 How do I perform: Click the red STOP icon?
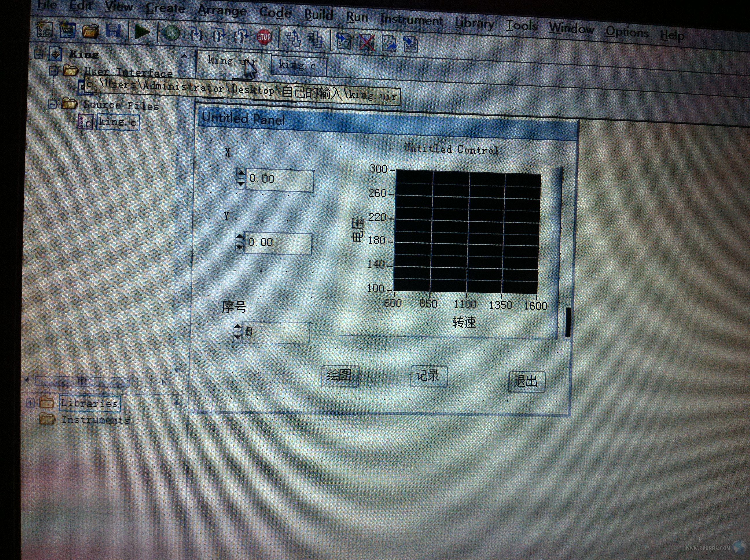click(264, 37)
